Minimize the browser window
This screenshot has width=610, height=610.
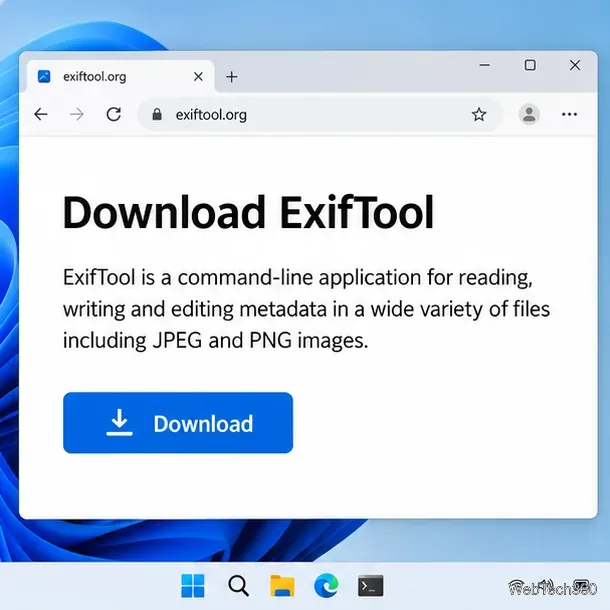click(484, 65)
